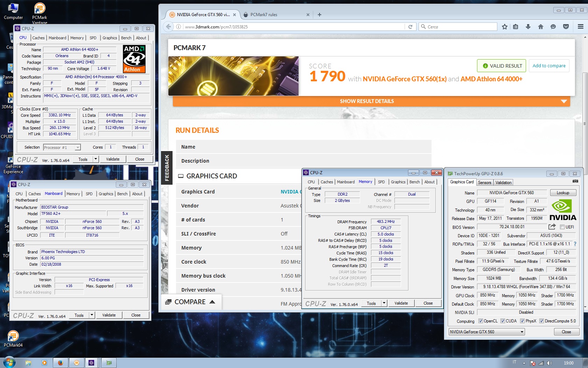
Task: Toggle CUDA checkbox in GPU-Z
Action: (503, 321)
